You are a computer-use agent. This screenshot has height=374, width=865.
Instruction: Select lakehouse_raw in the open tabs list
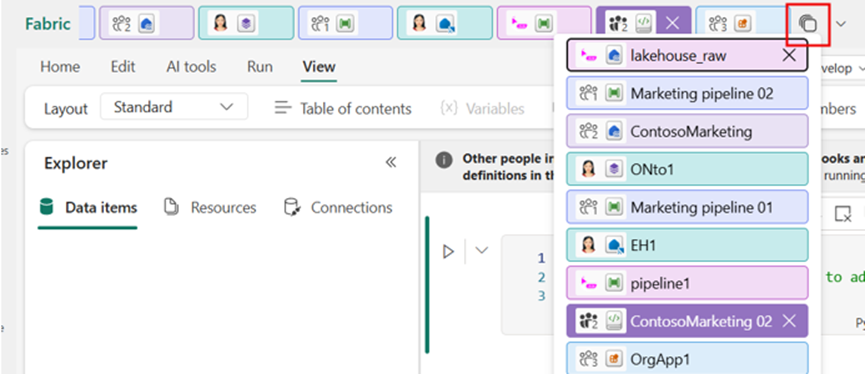pyautogui.click(x=687, y=55)
